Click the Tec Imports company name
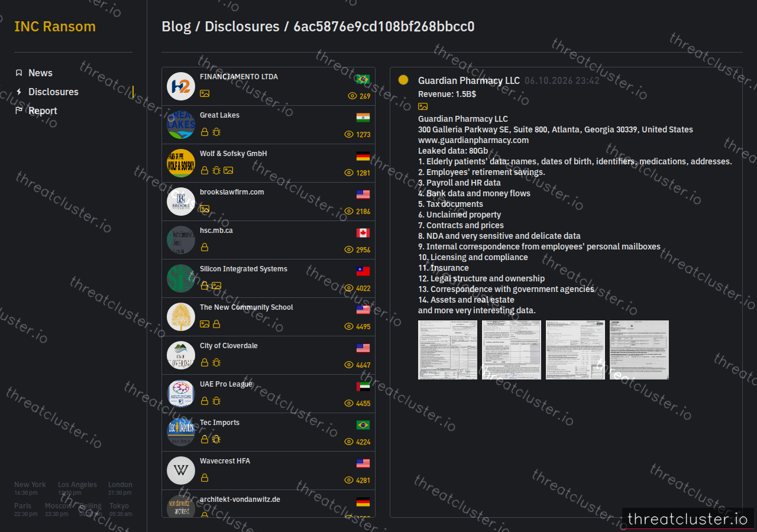This screenshot has width=757, height=532. pos(219,423)
